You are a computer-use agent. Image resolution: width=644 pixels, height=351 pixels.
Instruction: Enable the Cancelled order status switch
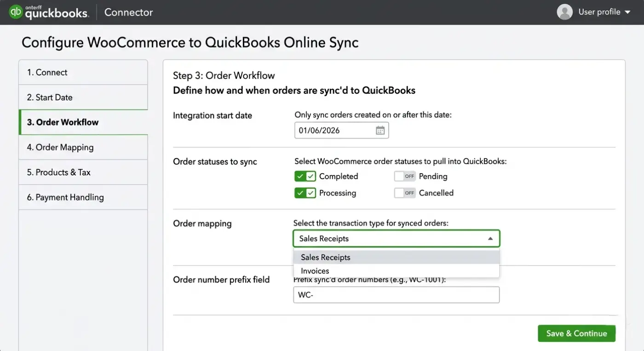tap(405, 193)
